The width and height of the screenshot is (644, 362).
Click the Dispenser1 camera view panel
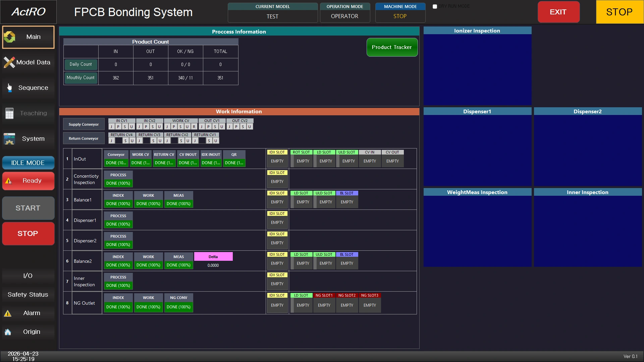point(478,150)
